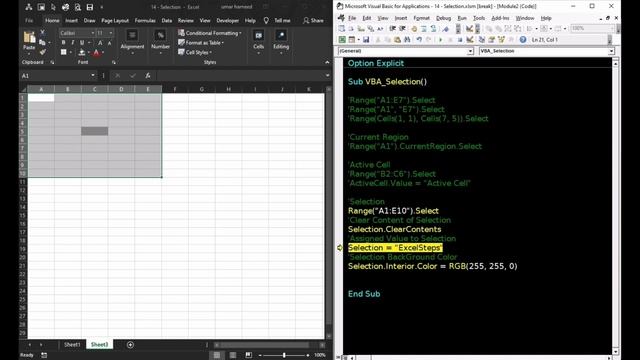Open the Excel Name Box dropdown arrow
Screen dimensions: 640x360
93,76
